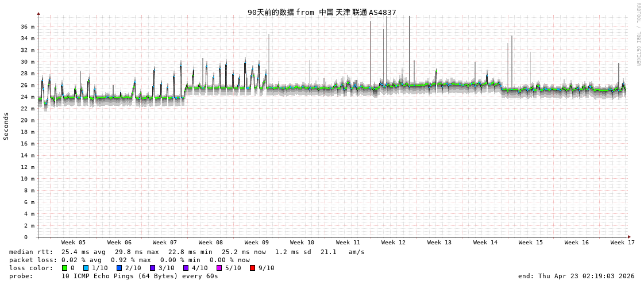Click the light blue 1/10 loss swatch

click(86, 268)
